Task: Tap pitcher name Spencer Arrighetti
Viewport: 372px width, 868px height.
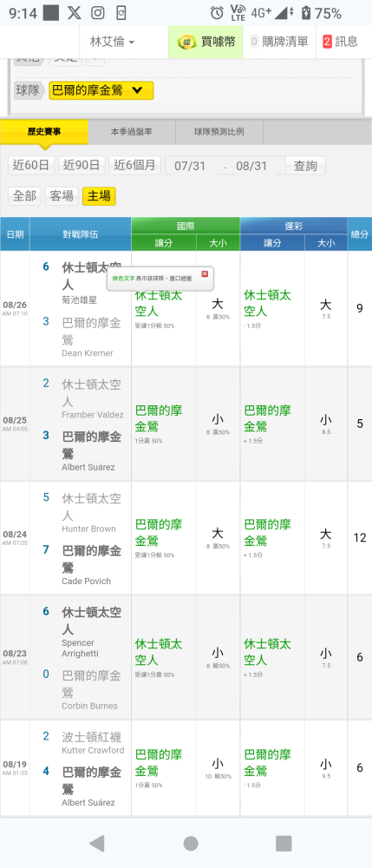Action: point(82,648)
